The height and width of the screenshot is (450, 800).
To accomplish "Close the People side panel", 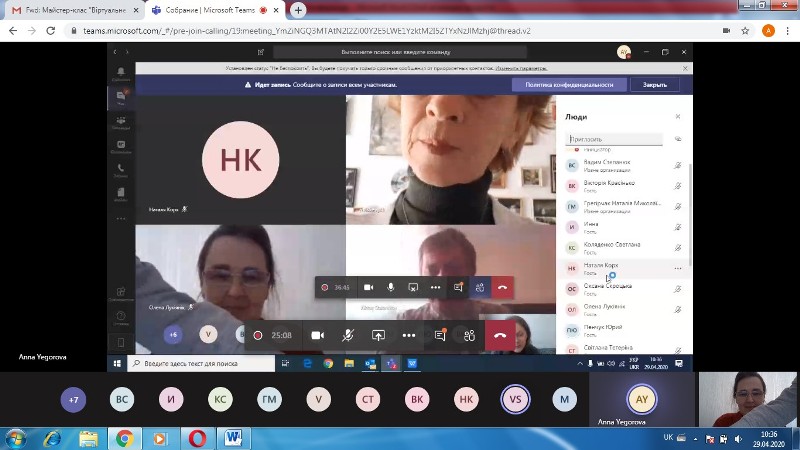I will [x=677, y=117].
